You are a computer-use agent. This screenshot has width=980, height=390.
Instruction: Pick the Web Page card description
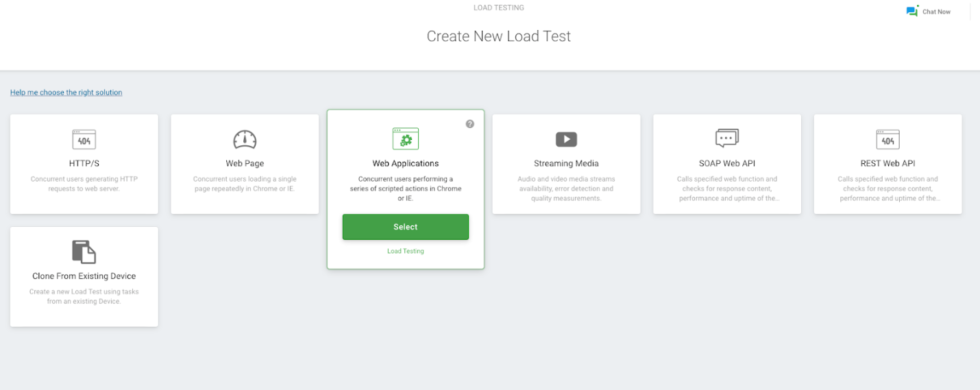tap(244, 184)
